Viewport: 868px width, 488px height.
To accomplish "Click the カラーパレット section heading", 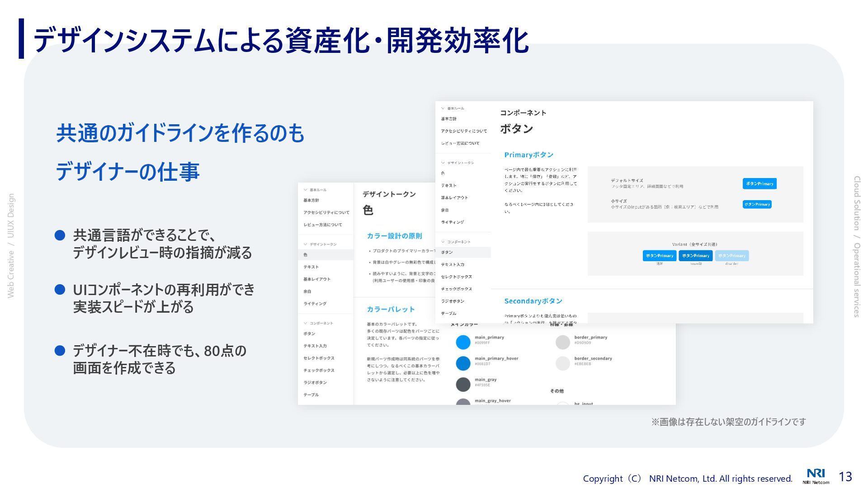I will (391, 310).
